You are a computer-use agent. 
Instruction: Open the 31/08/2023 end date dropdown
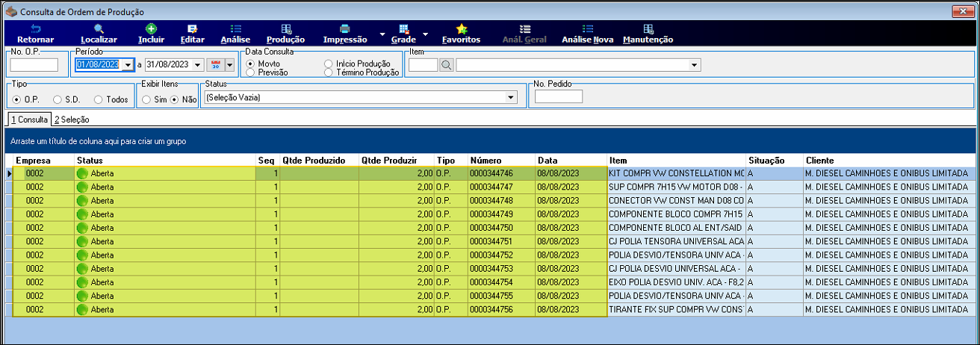[x=198, y=65]
